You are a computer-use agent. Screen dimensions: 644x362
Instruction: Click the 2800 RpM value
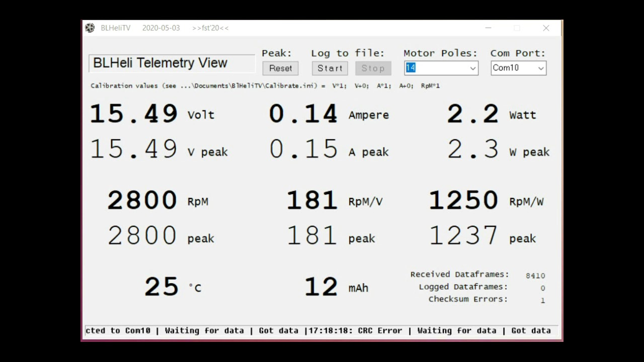142,200
